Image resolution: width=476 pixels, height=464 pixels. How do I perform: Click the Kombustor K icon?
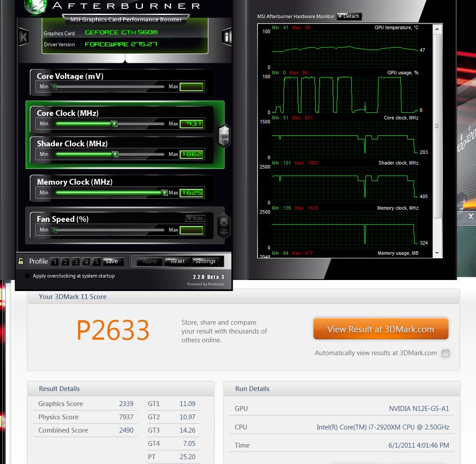point(23,37)
